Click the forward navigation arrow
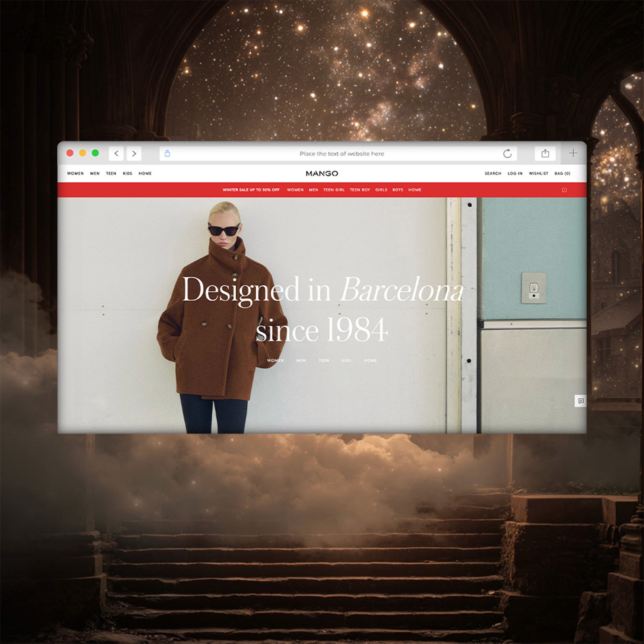The width and height of the screenshot is (644, 644). (x=134, y=153)
